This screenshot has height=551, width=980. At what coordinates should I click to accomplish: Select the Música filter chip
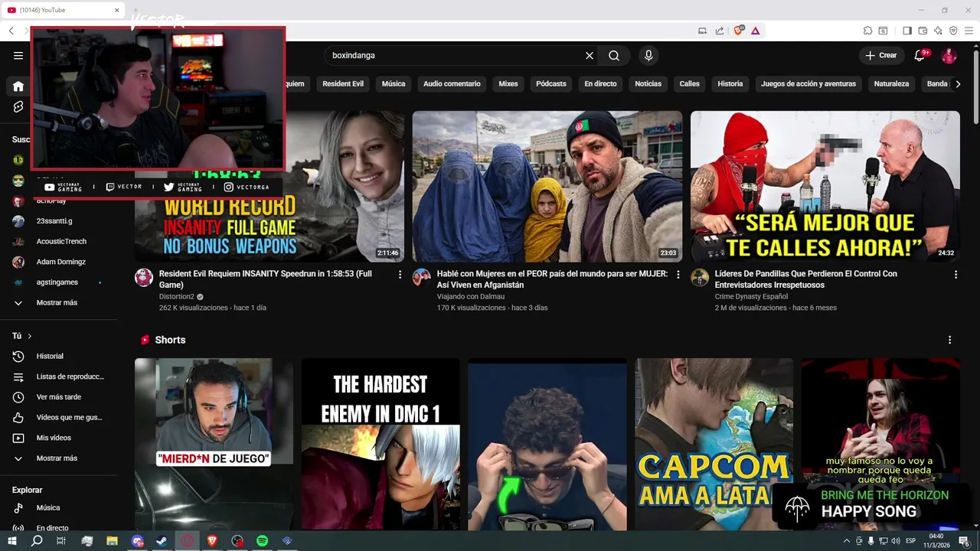click(394, 83)
